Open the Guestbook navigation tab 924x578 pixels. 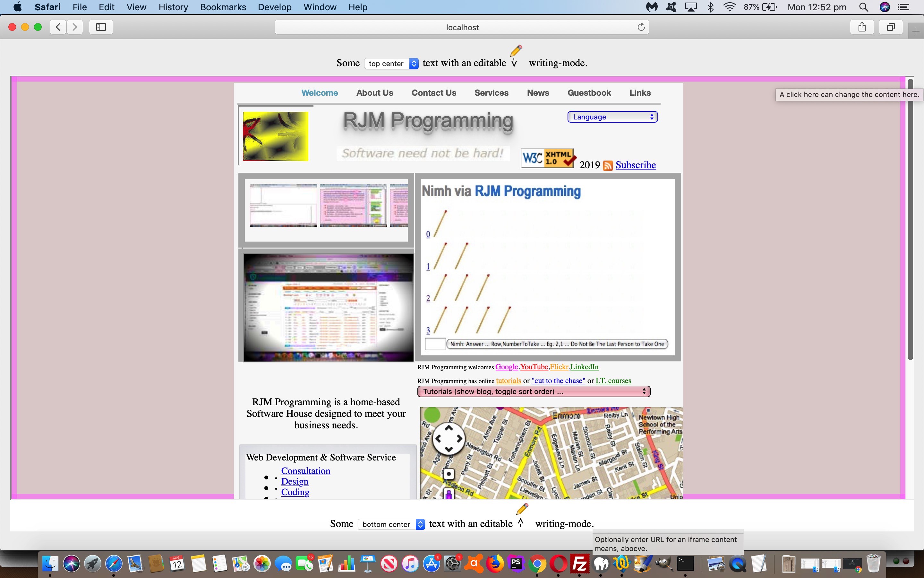pos(589,93)
